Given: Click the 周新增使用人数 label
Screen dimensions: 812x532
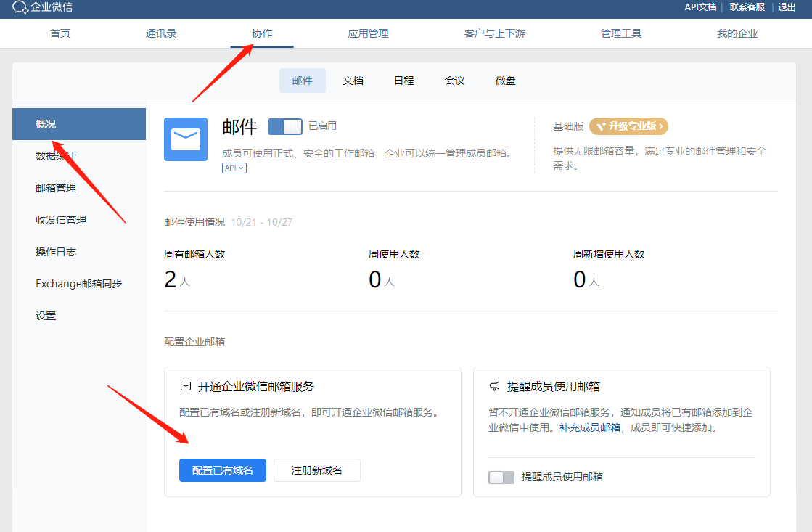Looking at the screenshot, I should (x=609, y=254).
